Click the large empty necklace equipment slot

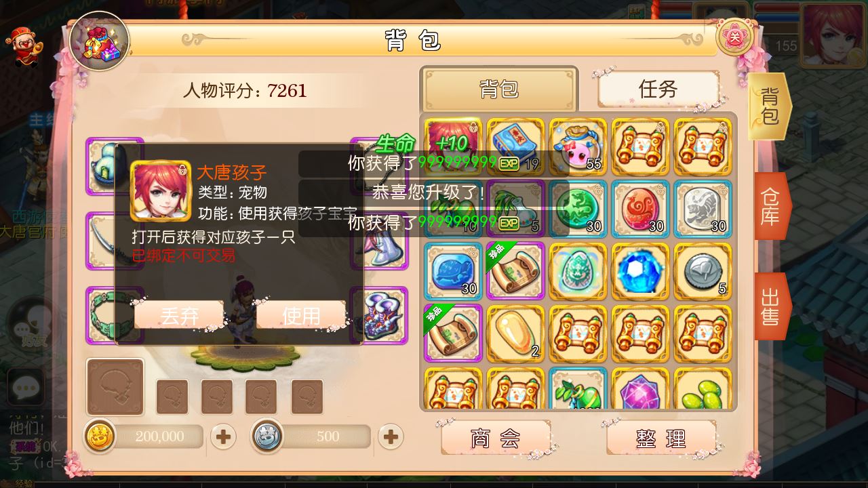click(x=115, y=387)
